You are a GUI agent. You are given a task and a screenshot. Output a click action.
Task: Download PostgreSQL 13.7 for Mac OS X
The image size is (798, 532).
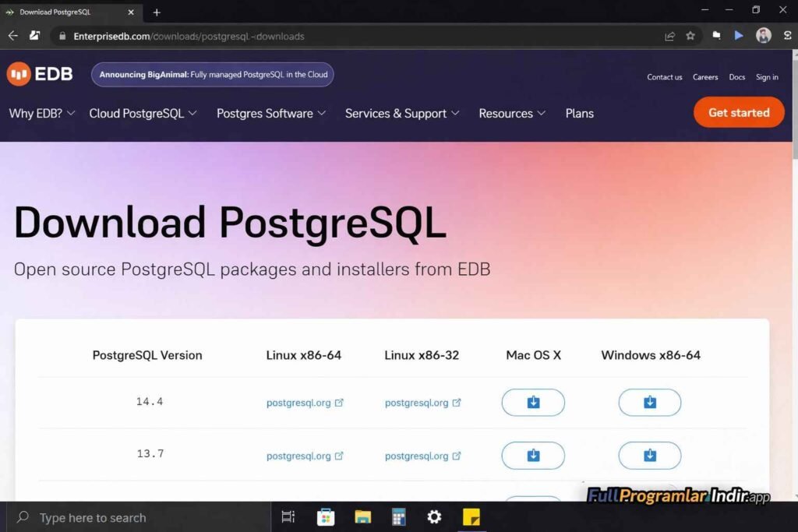click(x=533, y=456)
